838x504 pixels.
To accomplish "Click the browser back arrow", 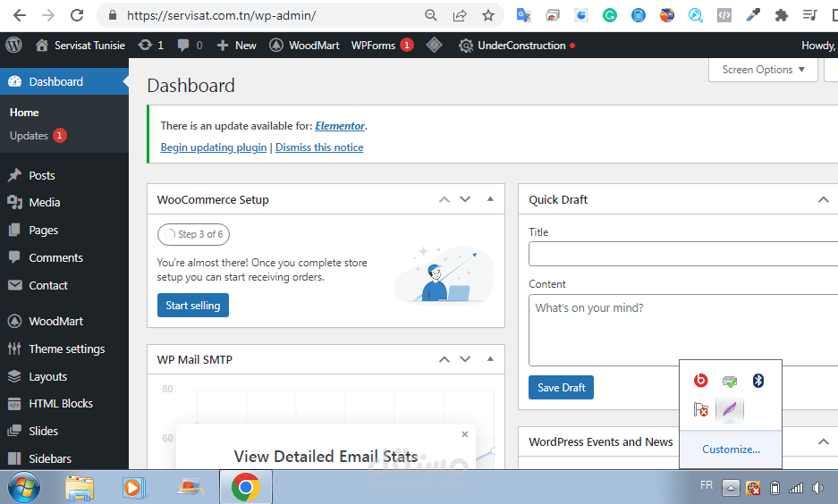I will point(20,15).
